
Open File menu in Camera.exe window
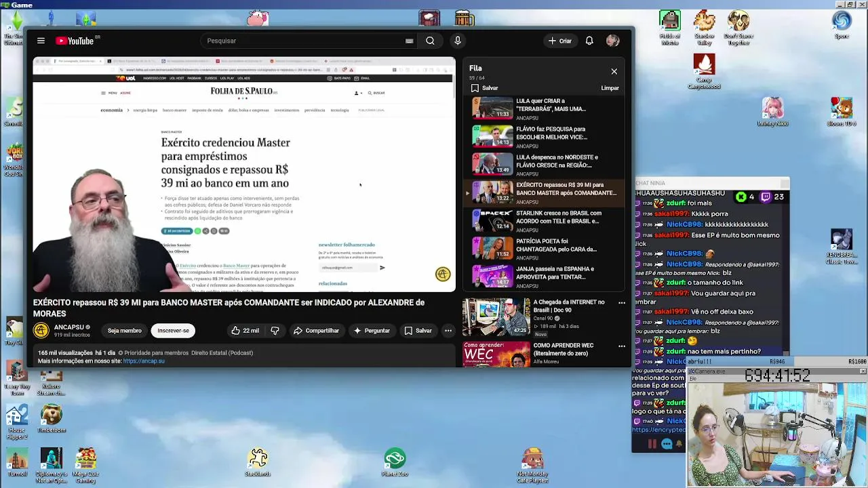click(693, 378)
